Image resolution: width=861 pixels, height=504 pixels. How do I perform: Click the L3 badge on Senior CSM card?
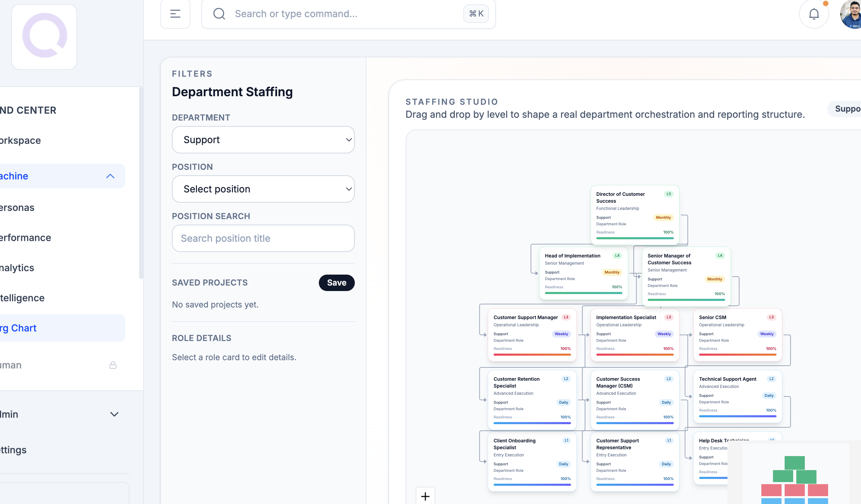click(771, 317)
